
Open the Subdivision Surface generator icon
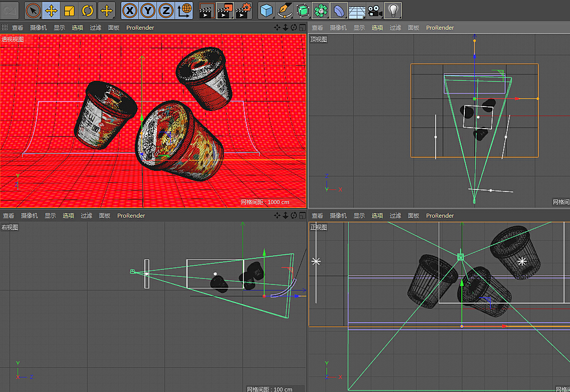tap(303, 11)
